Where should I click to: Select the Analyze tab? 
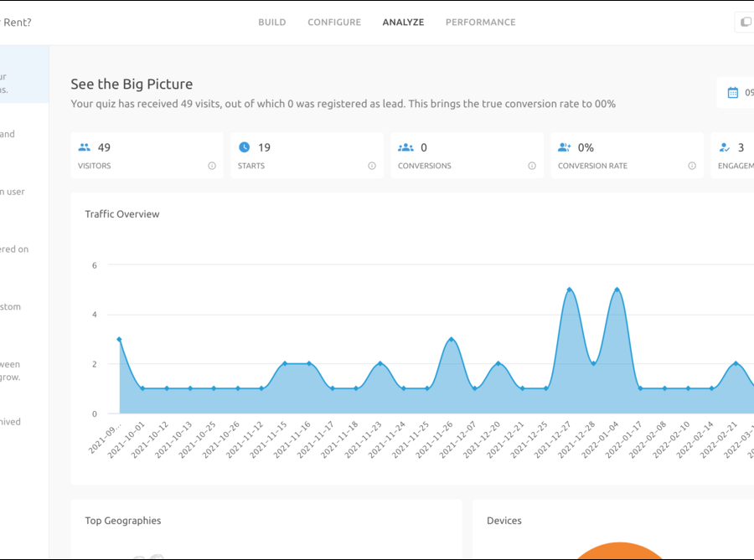(403, 23)
